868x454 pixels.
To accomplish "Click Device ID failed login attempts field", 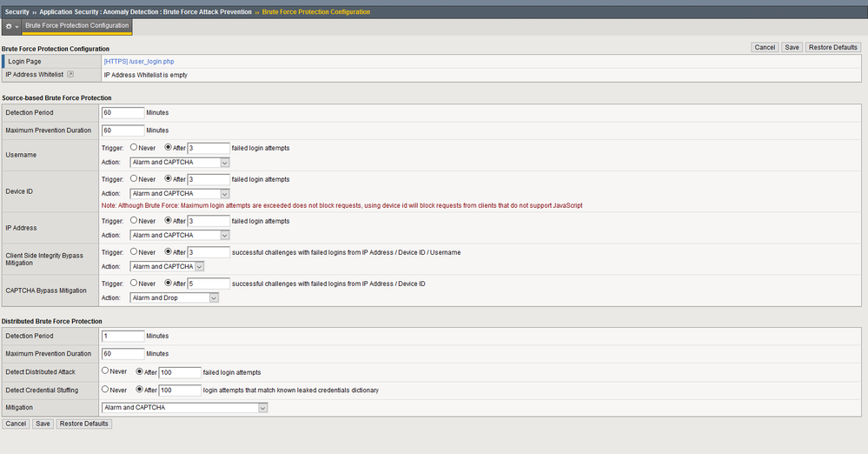I will [x=209, y=179].
